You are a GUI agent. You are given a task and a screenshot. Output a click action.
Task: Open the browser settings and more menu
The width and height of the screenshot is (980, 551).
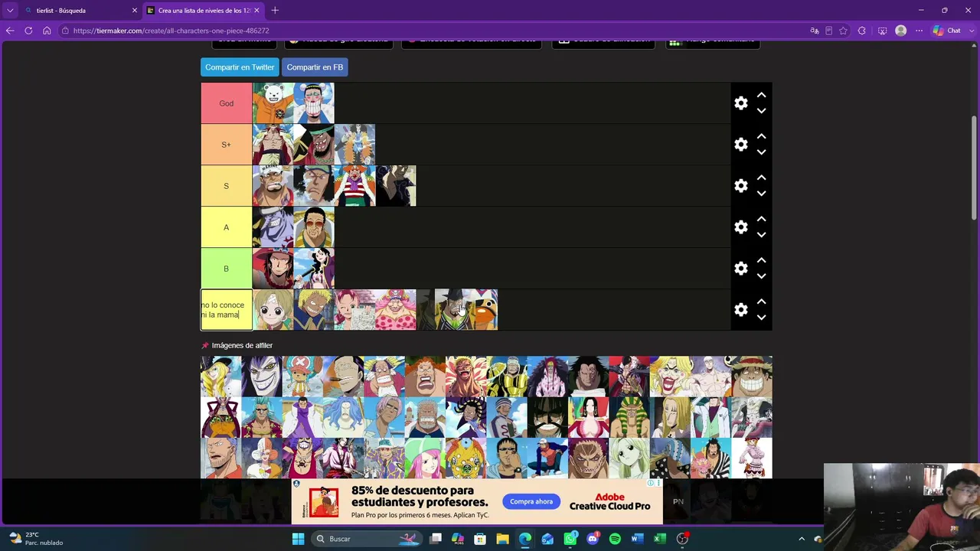[x=919, y=31]
